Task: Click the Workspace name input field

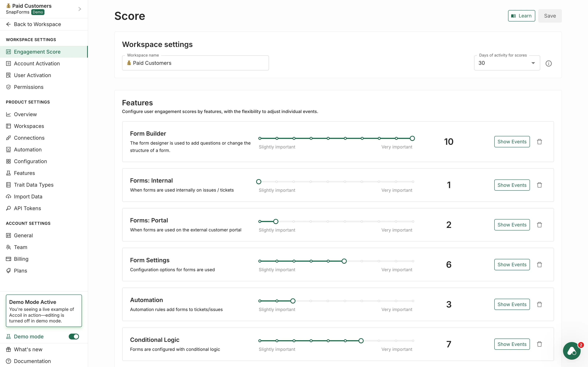Action: coord(195,63)
